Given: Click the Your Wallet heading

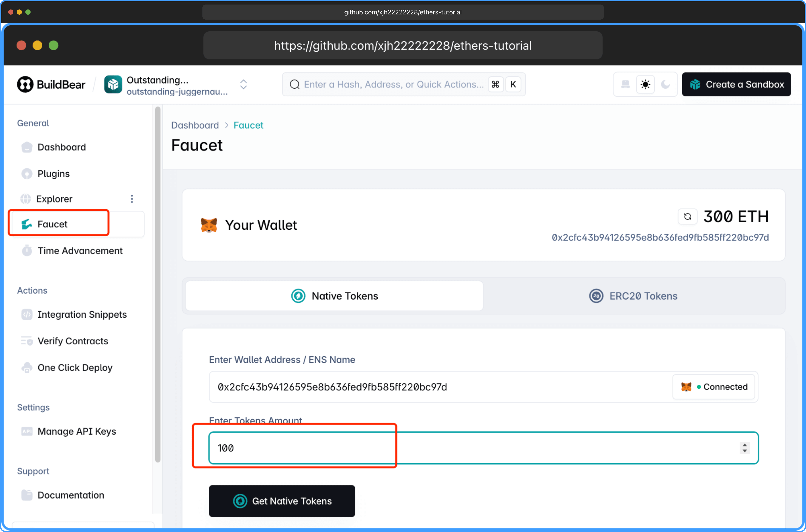Looking at the screenshot, I should point(261,225).
